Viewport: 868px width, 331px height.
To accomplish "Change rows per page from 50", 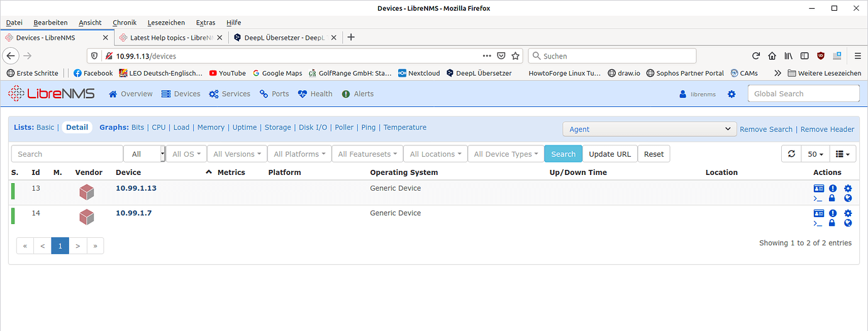I will pos(815,154).
